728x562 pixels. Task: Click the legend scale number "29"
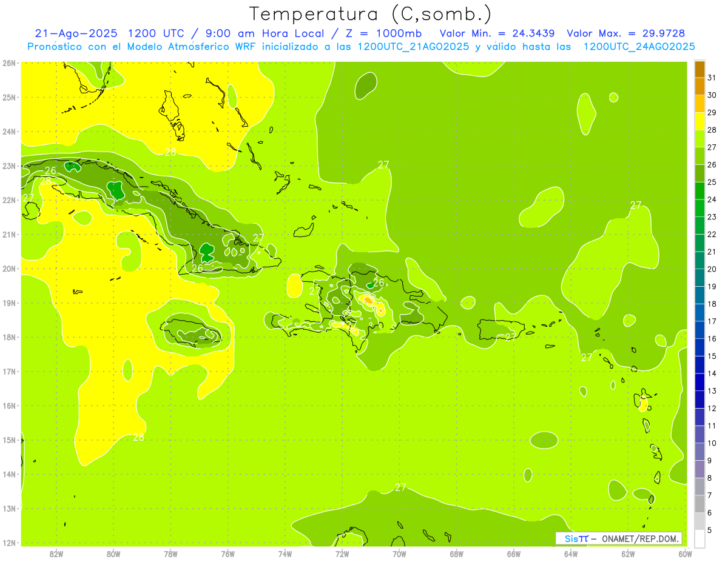click(x=712, y=112)
